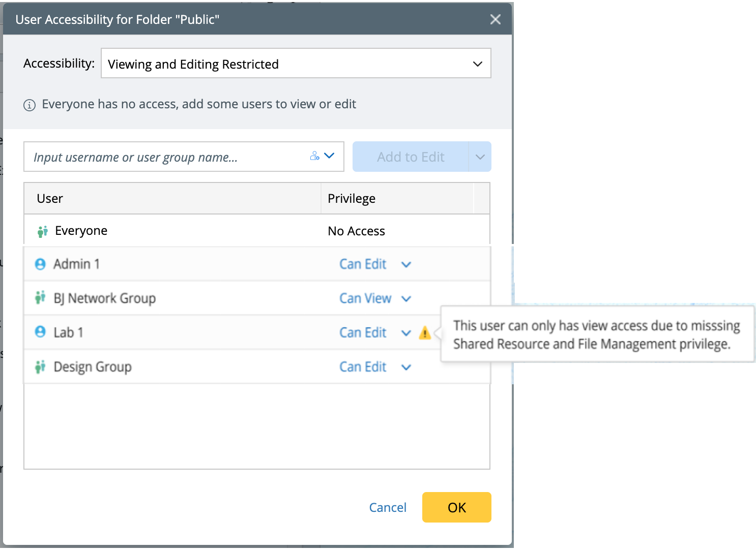
Task: Click the Lab 1 user avatar icon
Action: pyautogui.click(x=40, y=332)
